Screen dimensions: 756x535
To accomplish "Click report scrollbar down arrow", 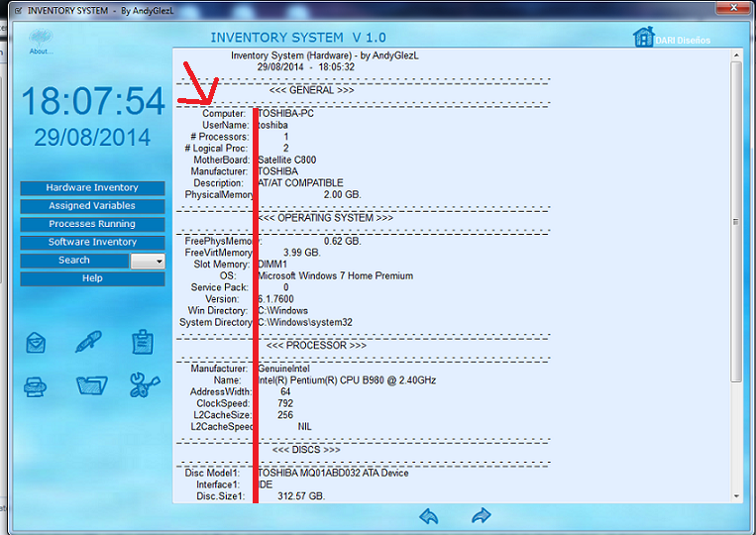I will (x=736, y=496).
